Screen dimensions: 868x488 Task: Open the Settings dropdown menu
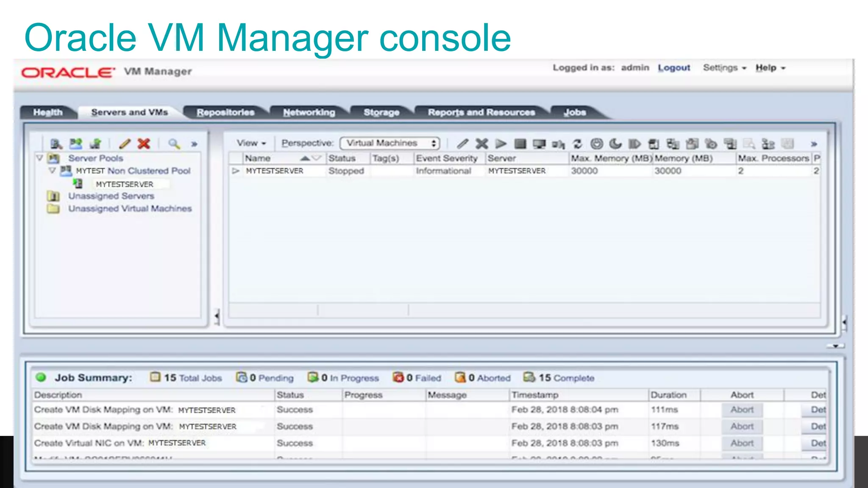[x=725, y=68]
